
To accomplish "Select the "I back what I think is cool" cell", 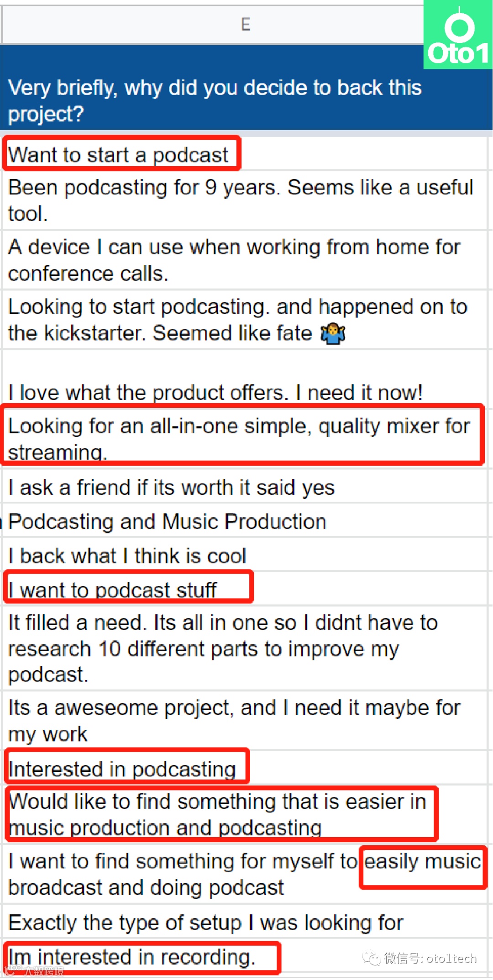I will point(127,556).
